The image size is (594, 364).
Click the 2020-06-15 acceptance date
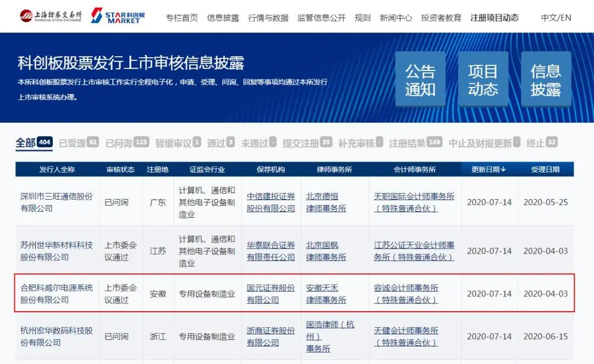(x=546, y=337)
